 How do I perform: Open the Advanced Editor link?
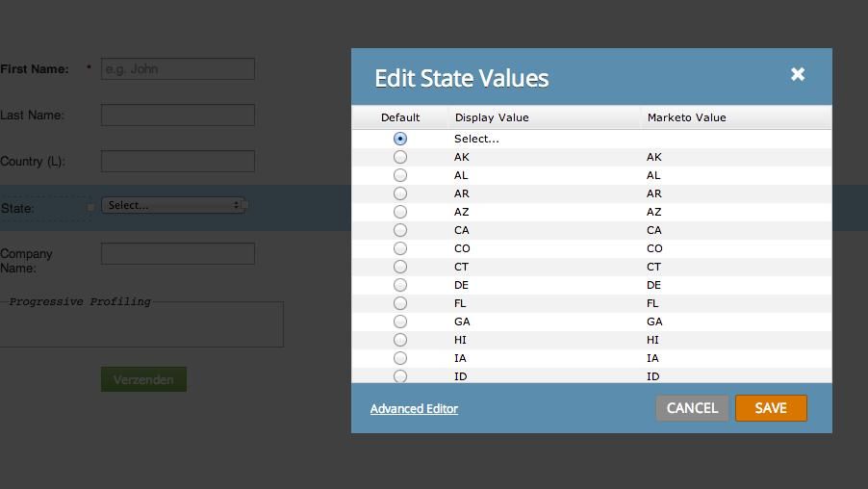(414, 409)
